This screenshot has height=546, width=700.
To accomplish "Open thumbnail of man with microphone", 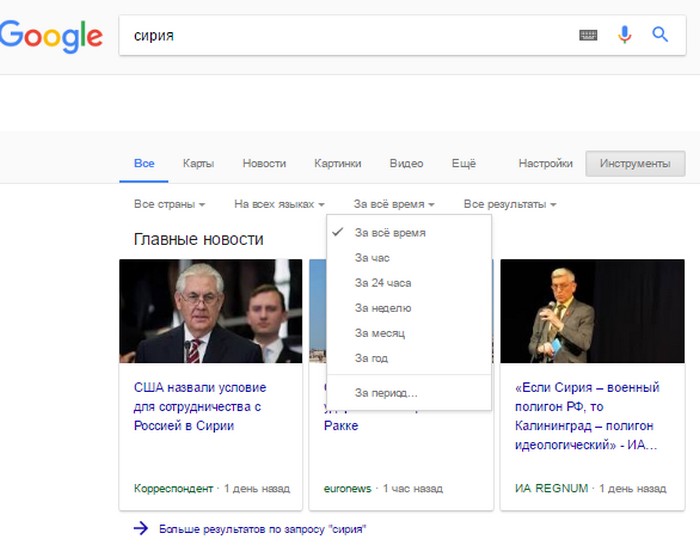I will click(591, 311).
